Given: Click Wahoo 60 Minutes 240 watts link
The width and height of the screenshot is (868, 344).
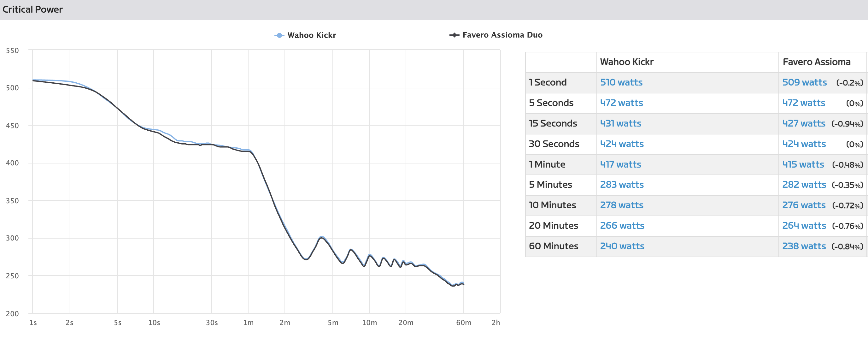Looking at the screenshot, I should (x=622, y=246).
